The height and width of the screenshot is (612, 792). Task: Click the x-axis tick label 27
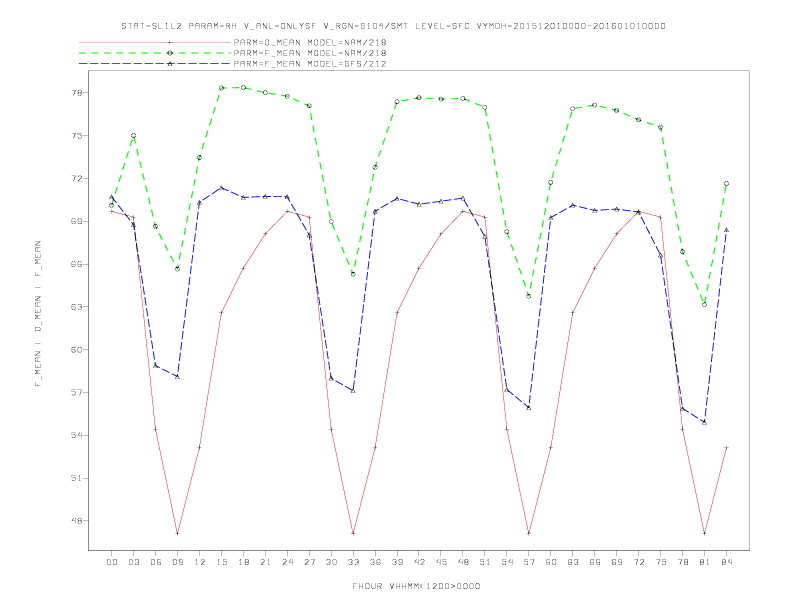tap(310, 562)
